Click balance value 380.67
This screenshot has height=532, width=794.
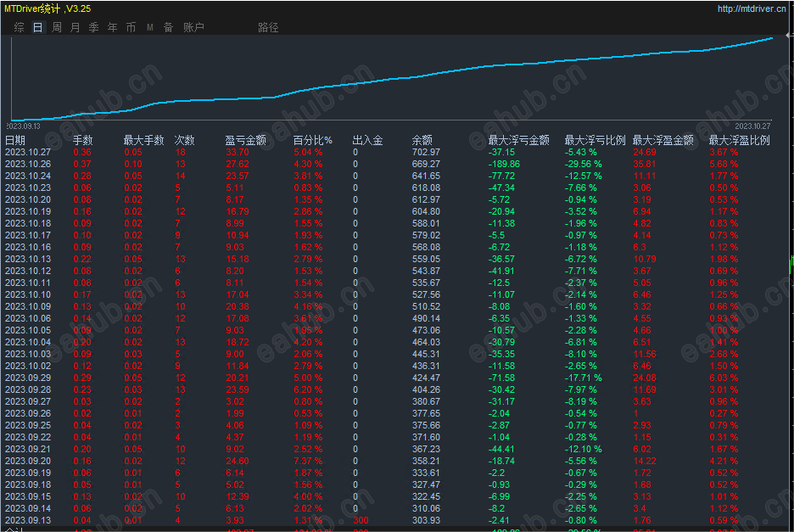426,402
